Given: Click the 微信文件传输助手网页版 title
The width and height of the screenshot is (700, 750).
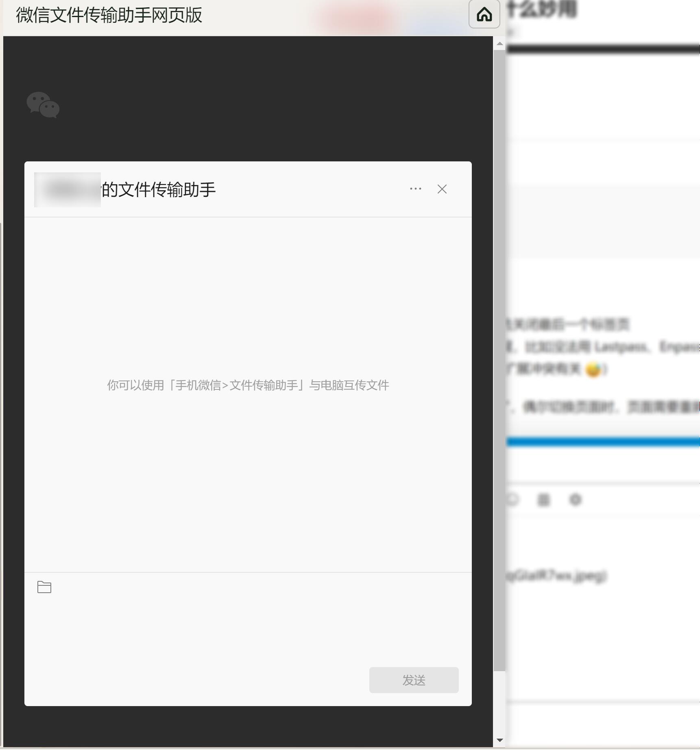Looking at the screenshot, I should click(x=109, y=15).
